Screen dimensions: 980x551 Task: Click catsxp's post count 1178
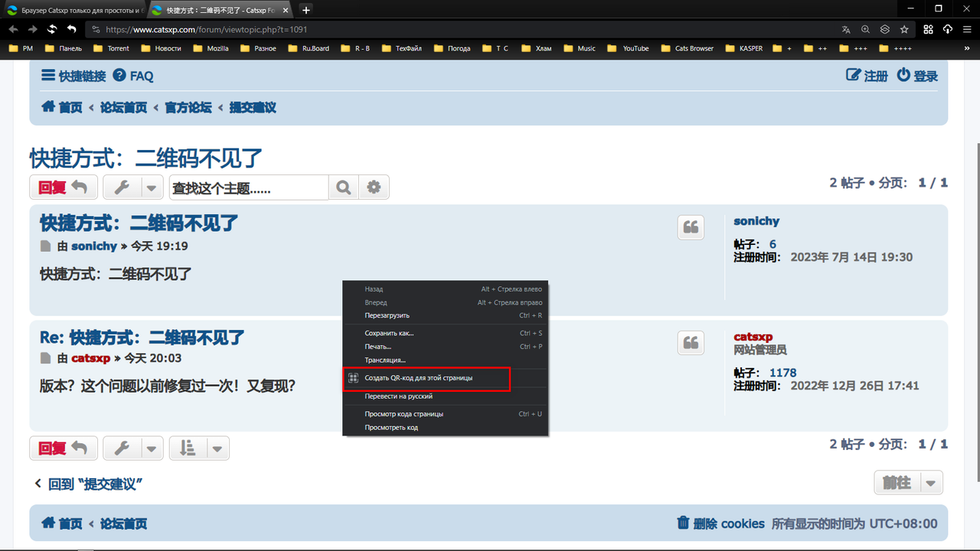coord(783,373)
